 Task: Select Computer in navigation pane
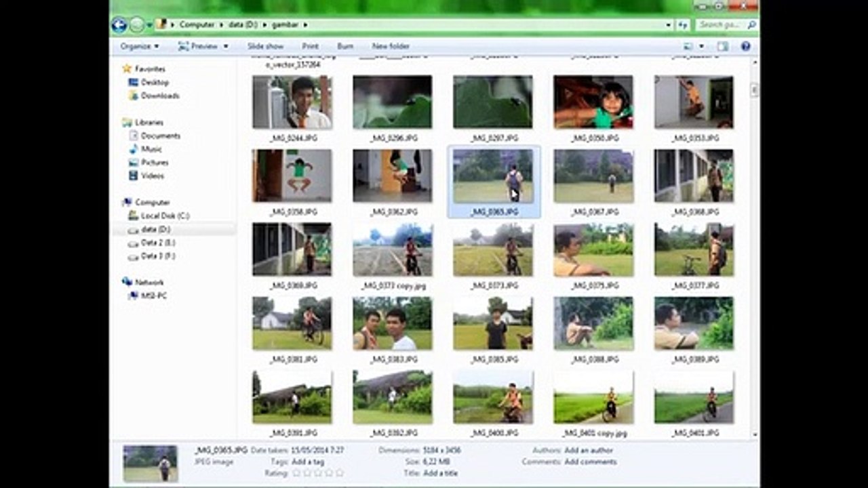pyautogui.click(x=146, y=203)
